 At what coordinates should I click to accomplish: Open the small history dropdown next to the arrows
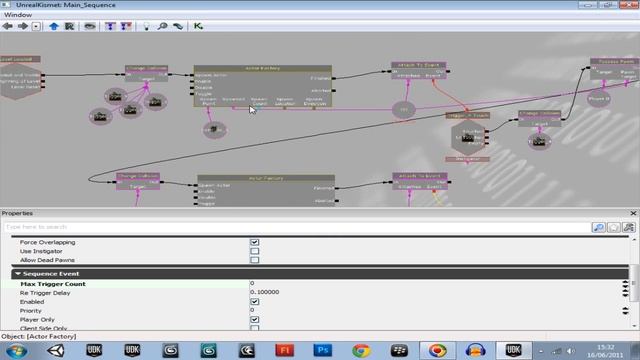pos(36,27)
